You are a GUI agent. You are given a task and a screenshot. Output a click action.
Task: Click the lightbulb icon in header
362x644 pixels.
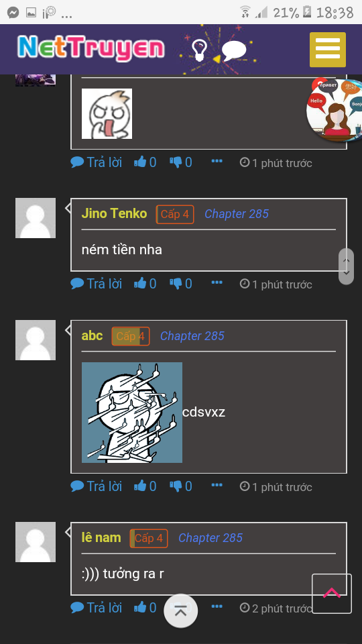(199, 50)
